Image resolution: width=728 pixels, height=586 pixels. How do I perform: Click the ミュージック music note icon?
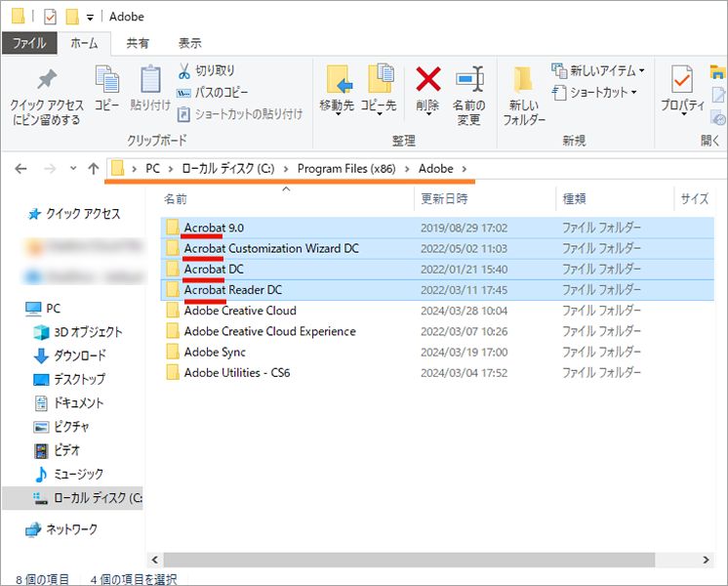click(41, 474)
